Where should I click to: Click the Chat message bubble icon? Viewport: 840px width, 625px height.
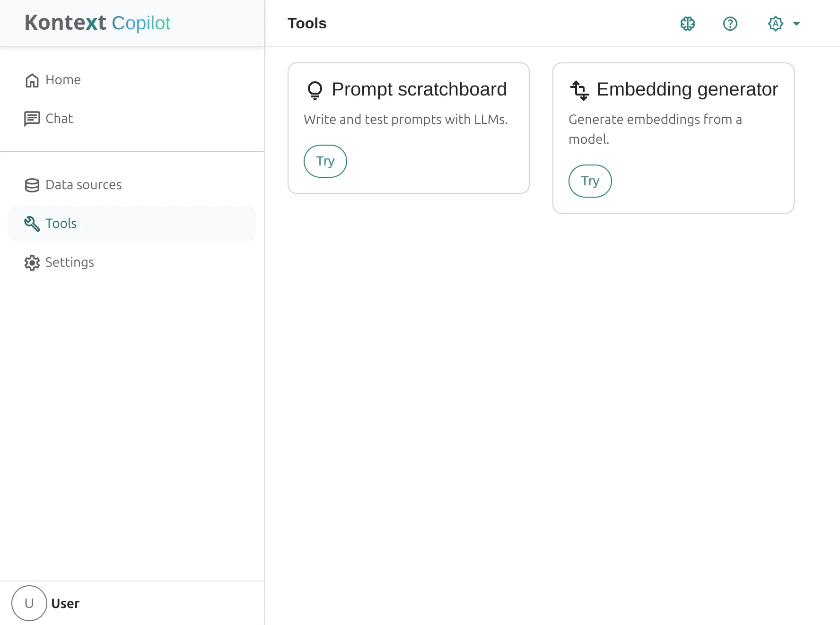coord(32,119)
